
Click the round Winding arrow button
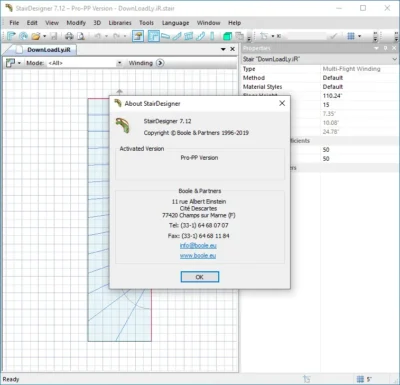tap(160, 63)
